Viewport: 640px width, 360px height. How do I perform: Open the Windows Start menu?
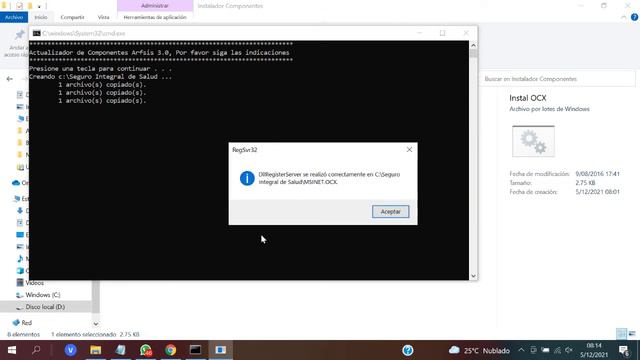(11, 350)
